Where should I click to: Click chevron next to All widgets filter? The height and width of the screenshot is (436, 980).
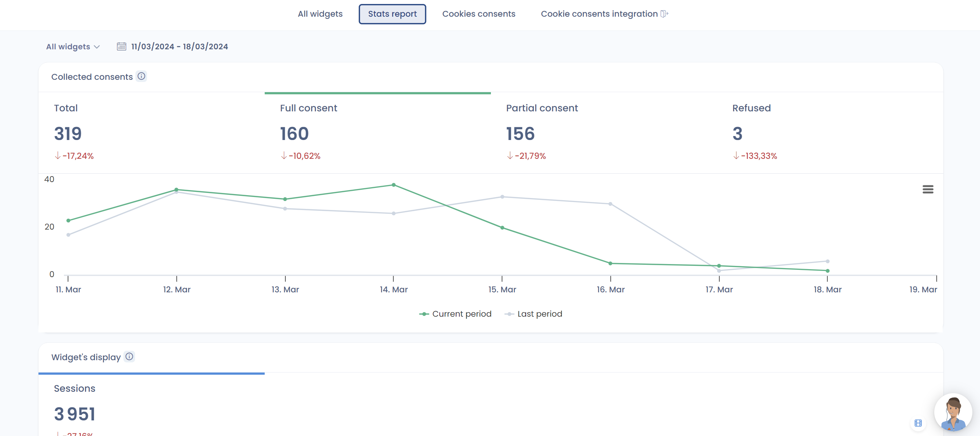pos(97,47)
